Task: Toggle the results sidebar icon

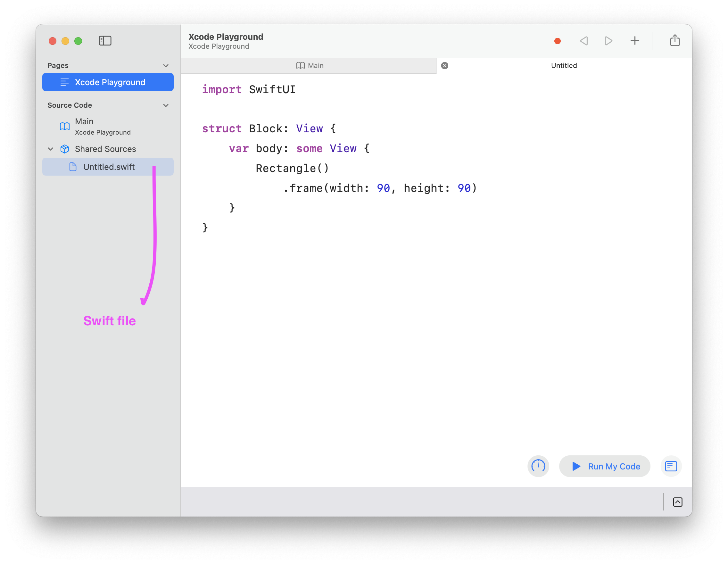Action: pyautogui.click(x=671, y=466)
